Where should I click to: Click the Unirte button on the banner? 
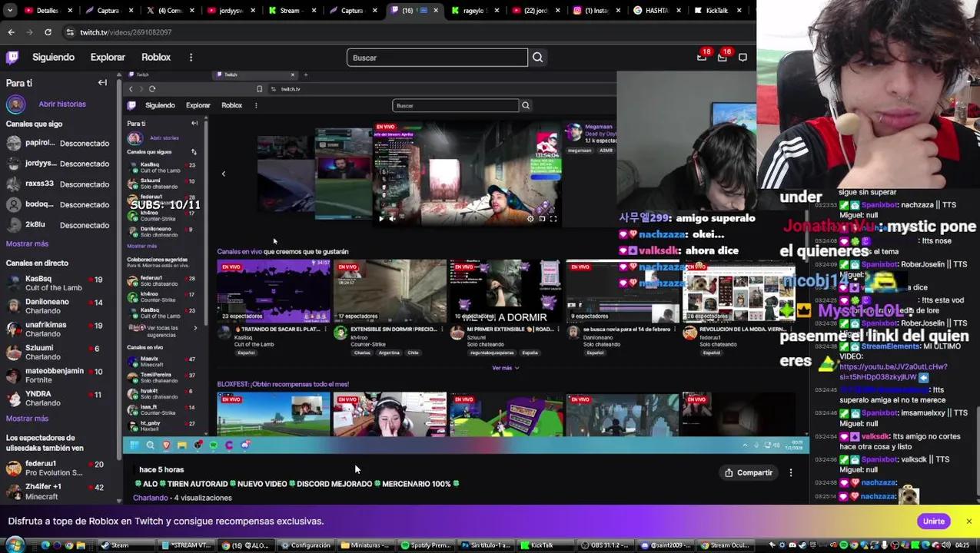coord(933,522)
